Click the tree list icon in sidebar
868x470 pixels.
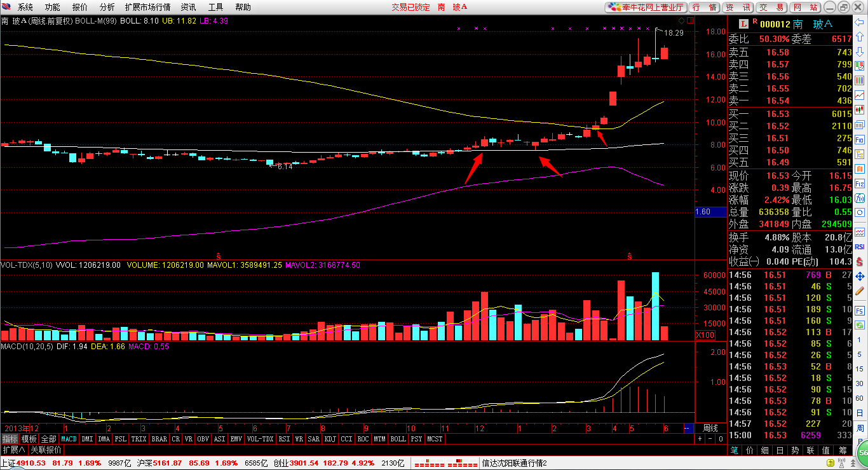click(860, 155)
